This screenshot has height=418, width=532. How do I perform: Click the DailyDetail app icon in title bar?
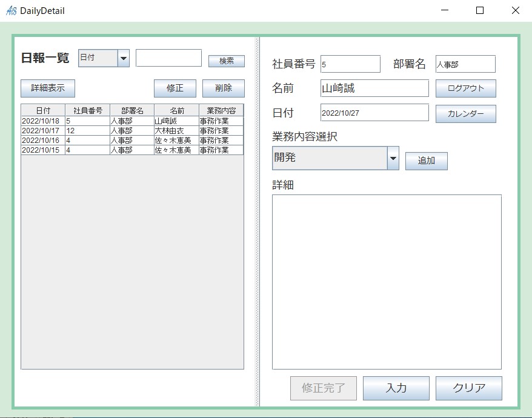pyautogui.click(x=11, y=11)
